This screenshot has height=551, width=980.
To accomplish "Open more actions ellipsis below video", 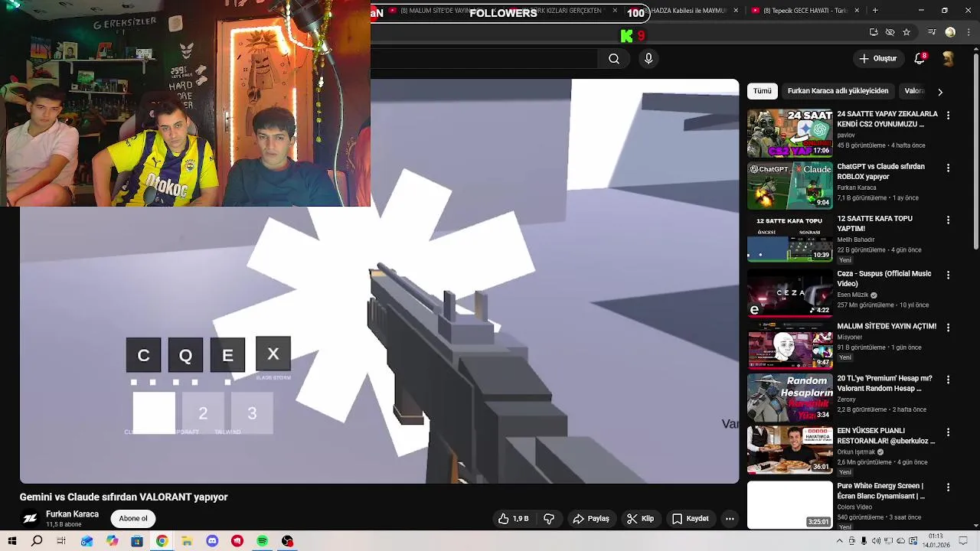I will pyautogui.click(x=730, y=519).
